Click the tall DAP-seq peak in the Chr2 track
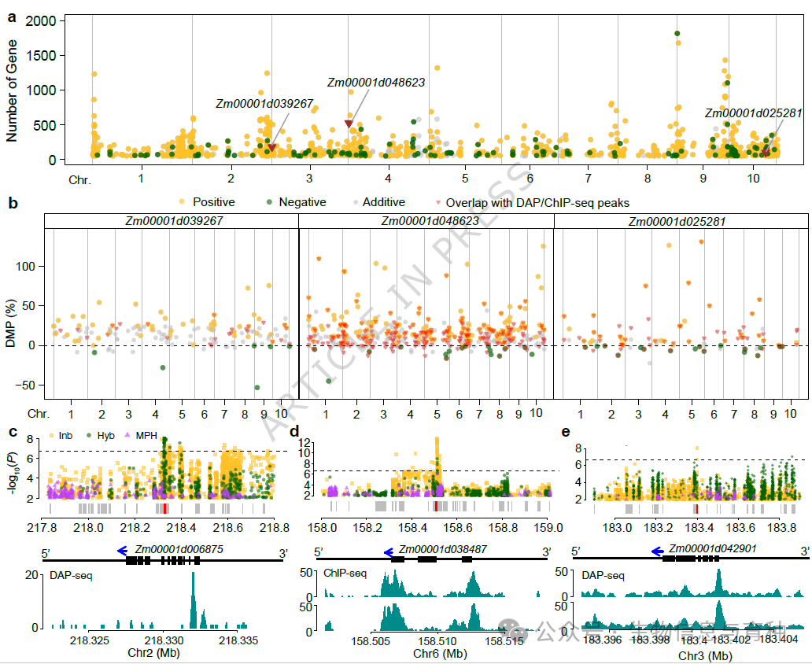This screenshot has height=664, width=812. (193, 599)
